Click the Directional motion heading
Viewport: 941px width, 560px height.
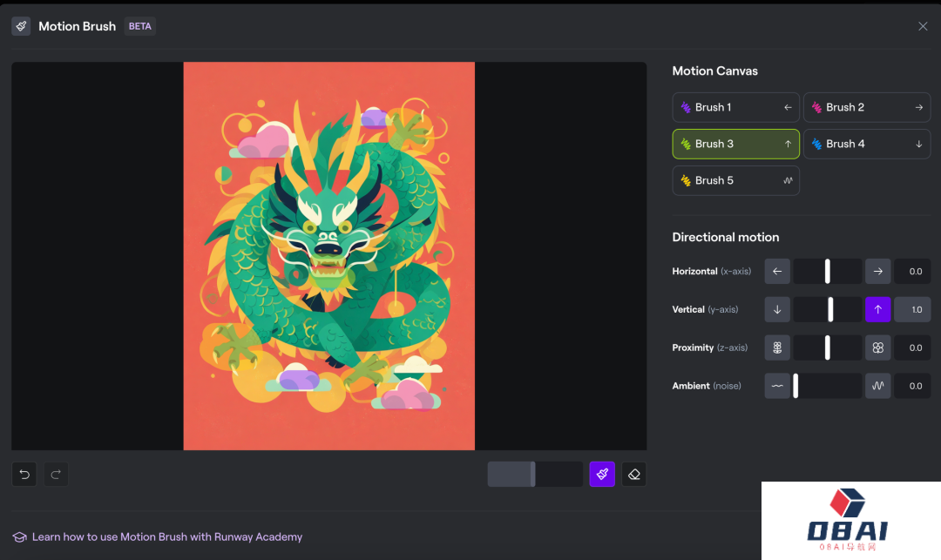click(x=726, y=237)
